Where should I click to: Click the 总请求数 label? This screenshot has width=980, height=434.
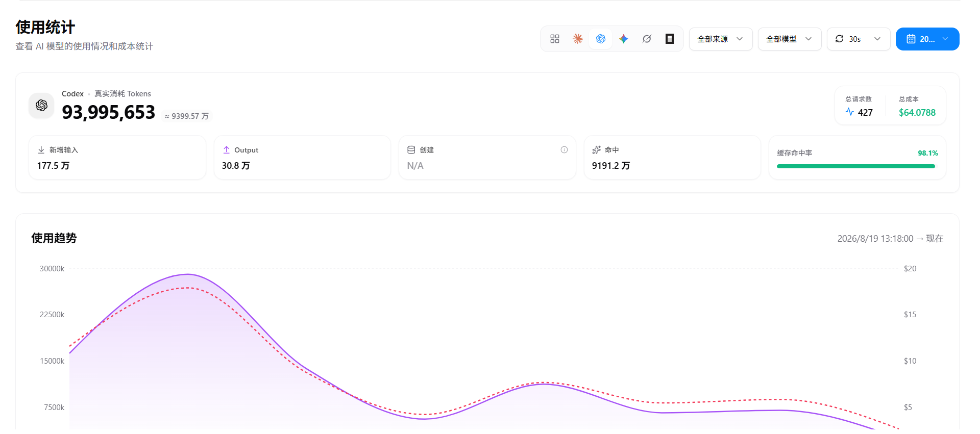pyautogui.click(x=859, y=99)
